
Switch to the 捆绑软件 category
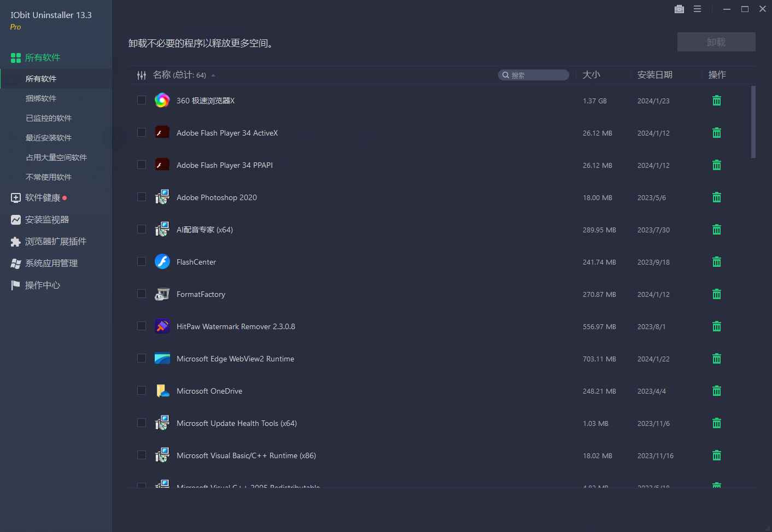click(x=41, y=98)
